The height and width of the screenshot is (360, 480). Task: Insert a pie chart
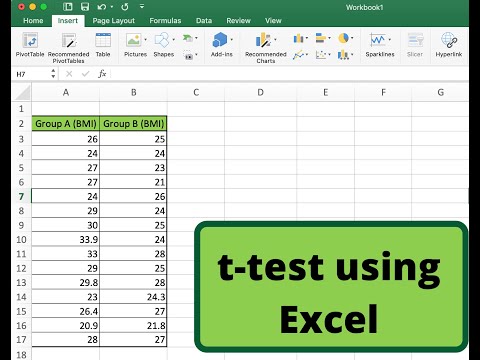pyautogui.click(x=343, y=38)
